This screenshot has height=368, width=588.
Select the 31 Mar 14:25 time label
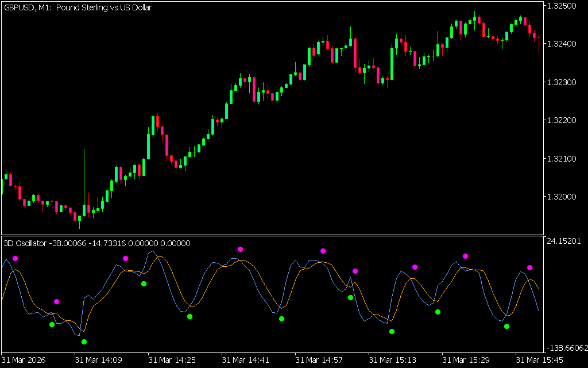click(x=171, y=361)
